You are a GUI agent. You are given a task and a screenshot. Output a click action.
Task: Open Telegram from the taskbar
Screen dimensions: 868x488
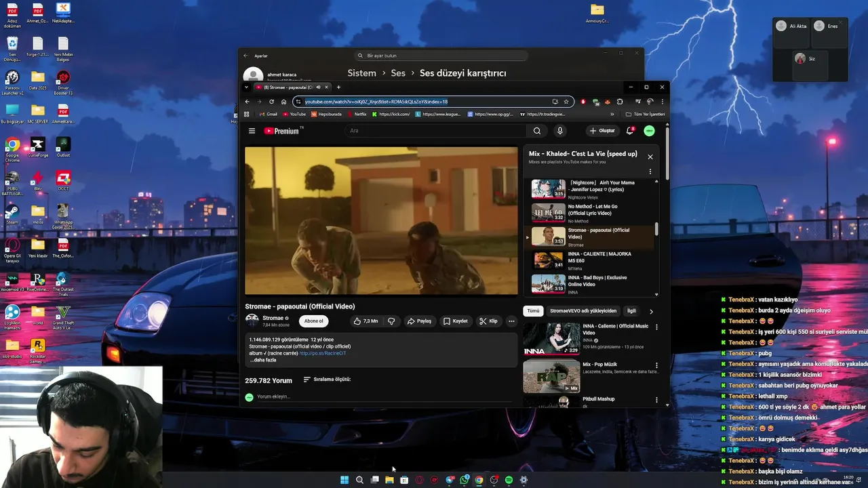(x=449, y=480)
